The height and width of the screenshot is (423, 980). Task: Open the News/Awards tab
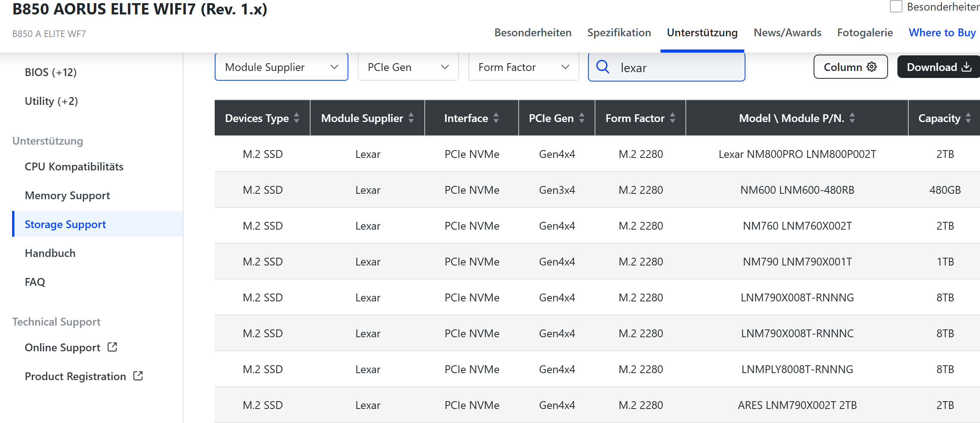(788, 33)
